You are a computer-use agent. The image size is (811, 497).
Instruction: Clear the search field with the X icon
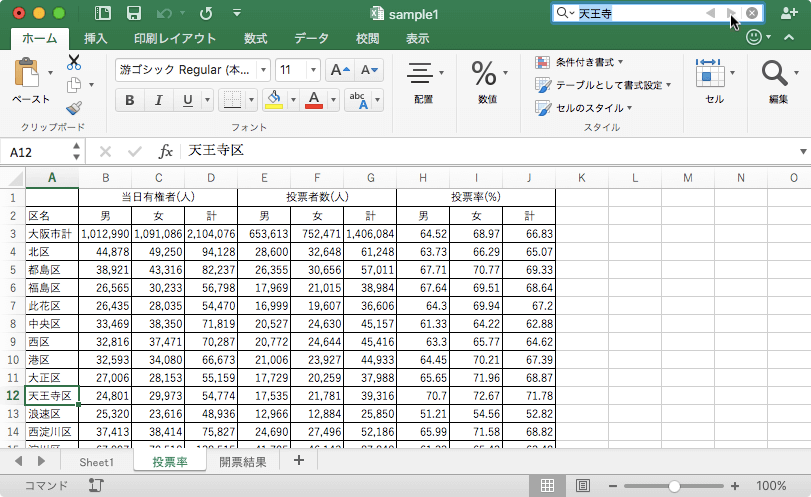click(753, 13)
